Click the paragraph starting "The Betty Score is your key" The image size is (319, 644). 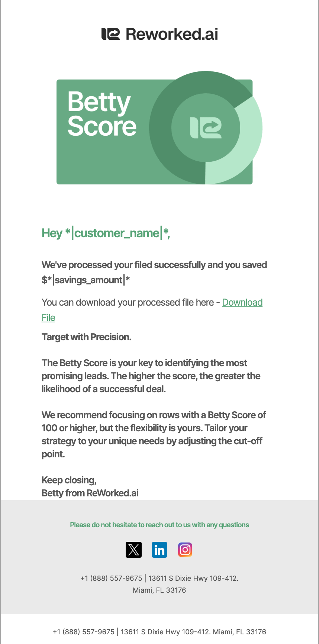pyautogui.click(x=151, y=376)
